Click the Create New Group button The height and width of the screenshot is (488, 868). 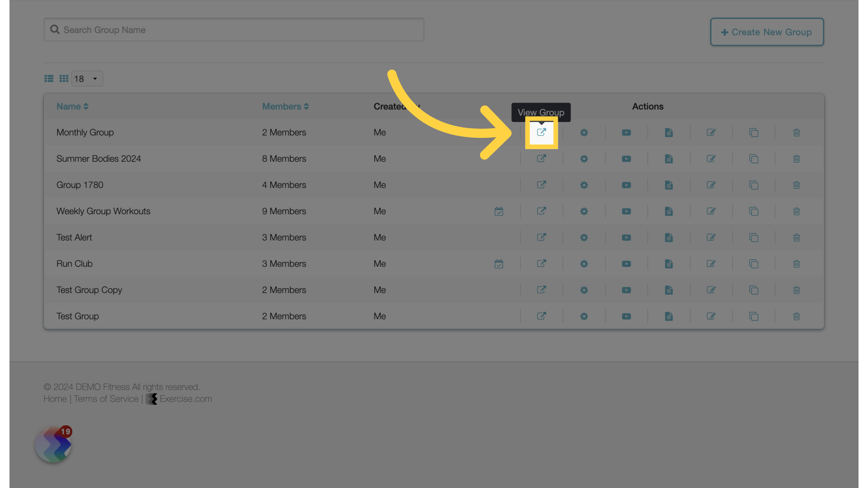767,32
